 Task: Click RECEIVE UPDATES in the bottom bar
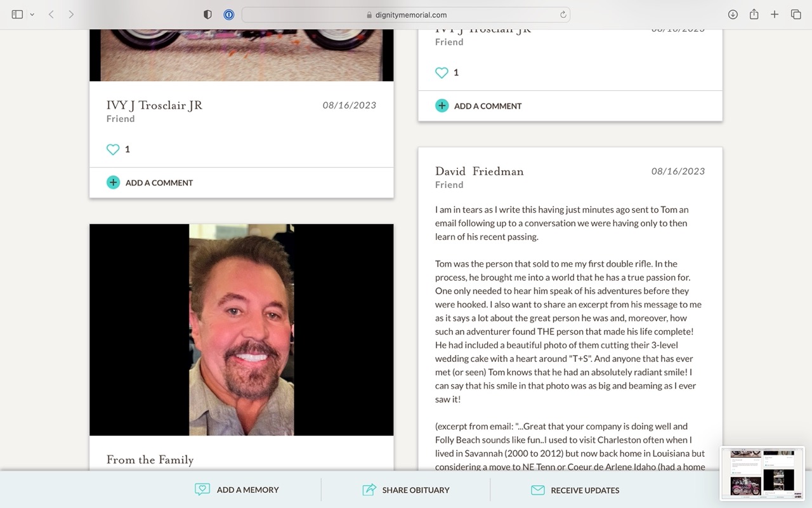[x=585, y=490]
